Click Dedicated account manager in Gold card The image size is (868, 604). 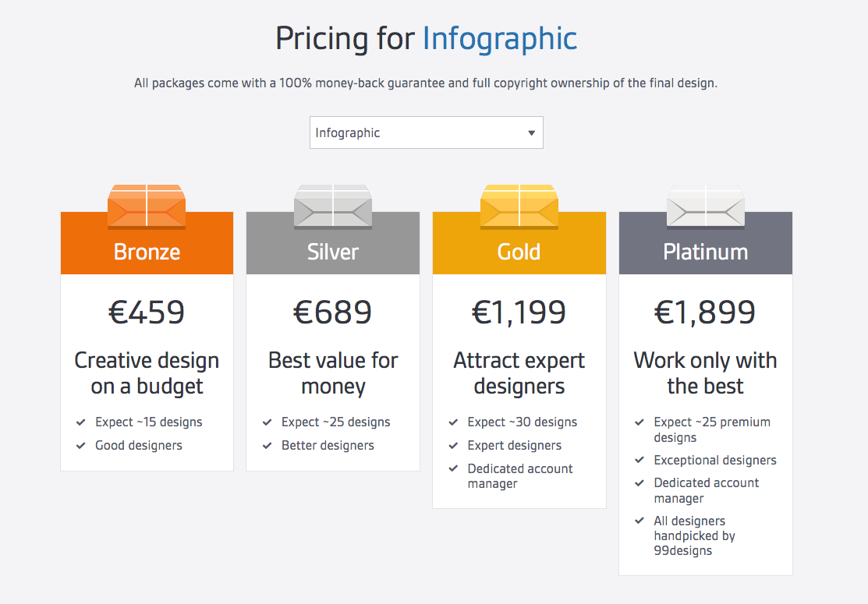[x=520, y=475]
